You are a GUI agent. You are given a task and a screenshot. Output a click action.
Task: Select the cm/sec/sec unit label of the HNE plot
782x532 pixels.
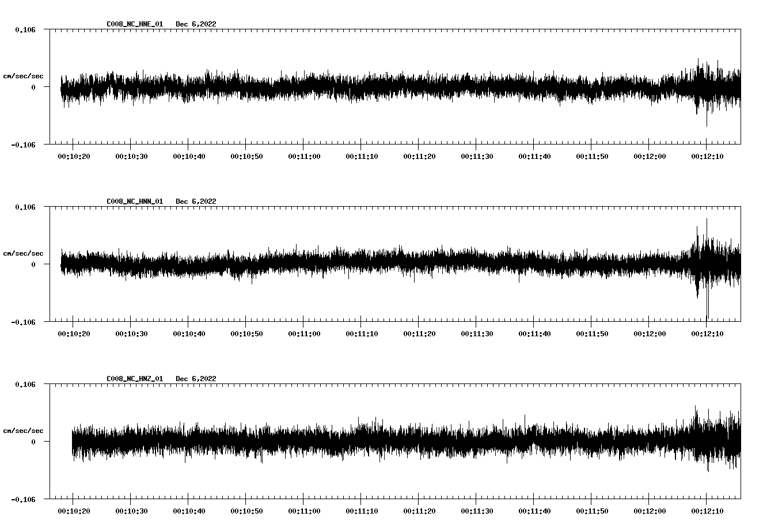(x=24, y=75)
